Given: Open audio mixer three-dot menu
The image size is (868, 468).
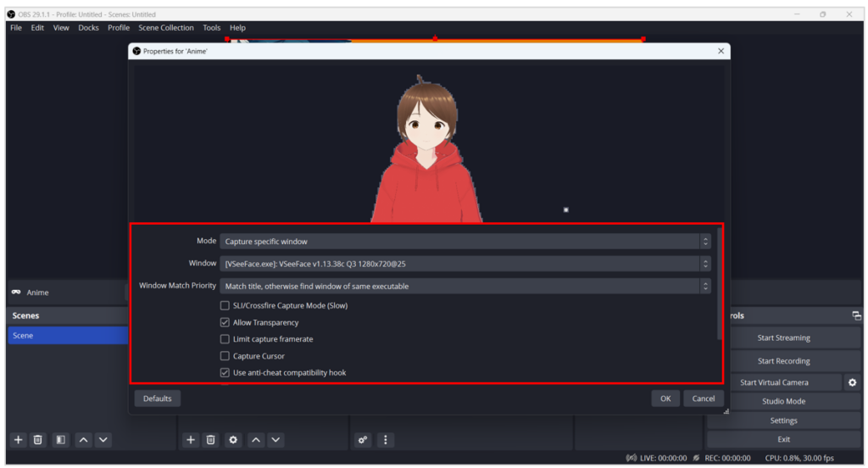Looking at the screenshot, I should (386, 440).
